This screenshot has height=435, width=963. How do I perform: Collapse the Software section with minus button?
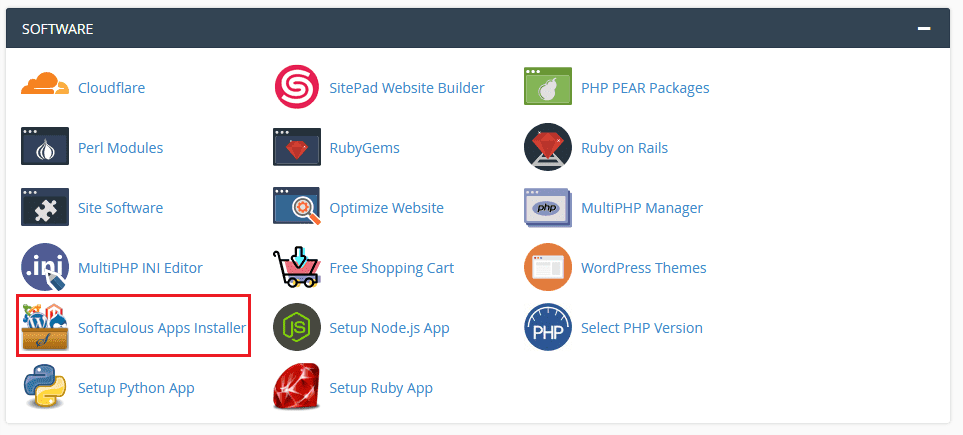(924, 28)
